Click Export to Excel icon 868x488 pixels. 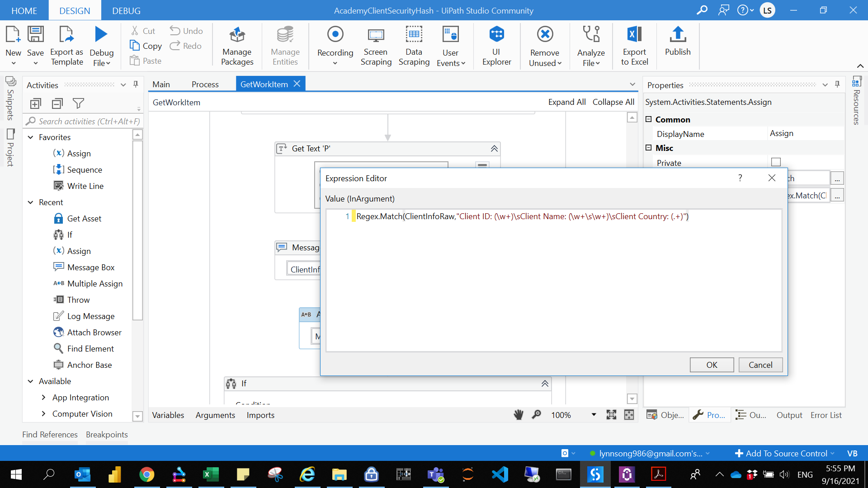coord(634,35)
